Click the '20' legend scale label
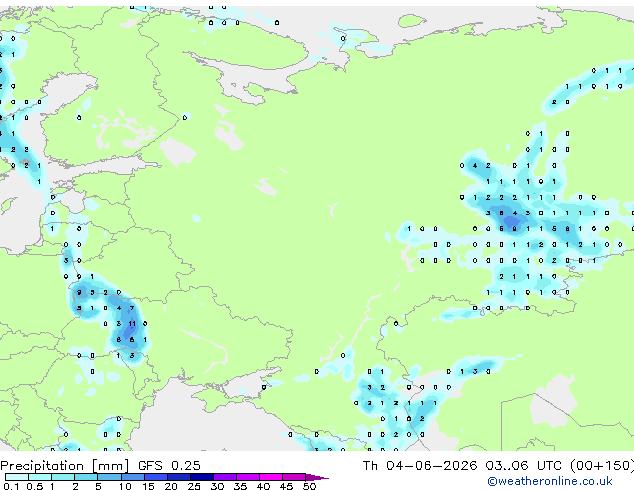This screenshot has width=634, height=490. [171, 486]
